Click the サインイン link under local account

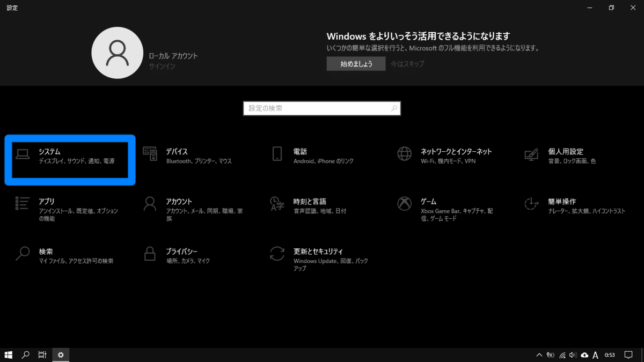(162, 67)
